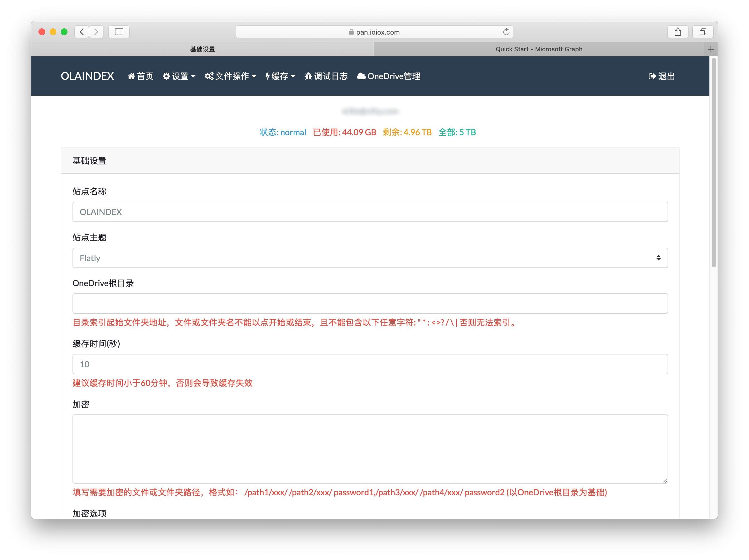Image resolution: width=749 pixels, height=560 pixels.
Task: Click the bug icon for 调试日志
Action: (x=308, y=76)
